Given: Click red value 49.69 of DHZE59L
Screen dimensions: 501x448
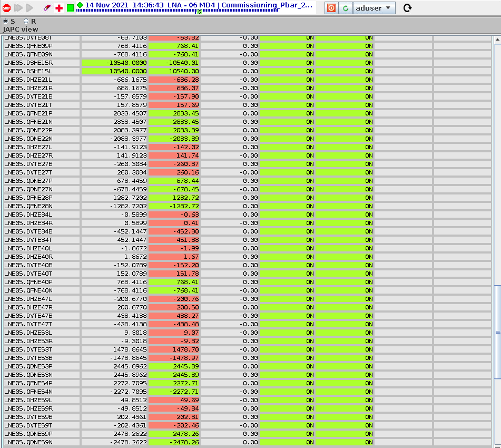Looking at the screenshot, I should 174,400.
